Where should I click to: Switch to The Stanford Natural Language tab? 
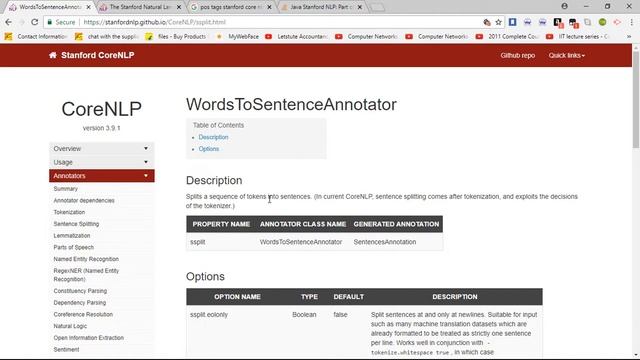(139, 7)
